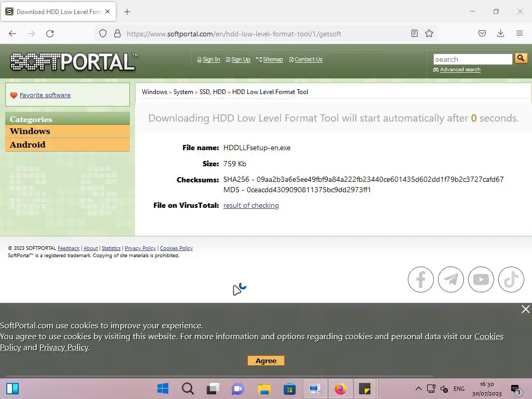Screen dimensions: 532x399
Task: Open the footer Privacy Policy link
Action: tap(140, 248)
